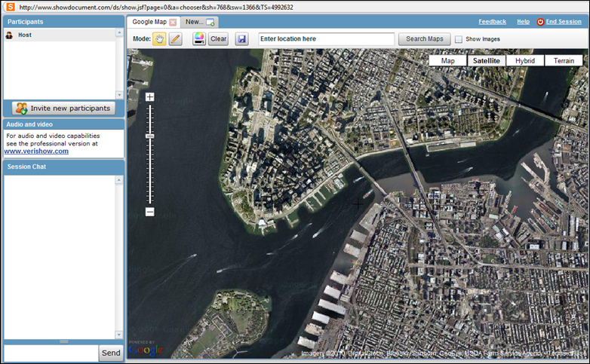Click the End Session power icon

click(540, 22)
